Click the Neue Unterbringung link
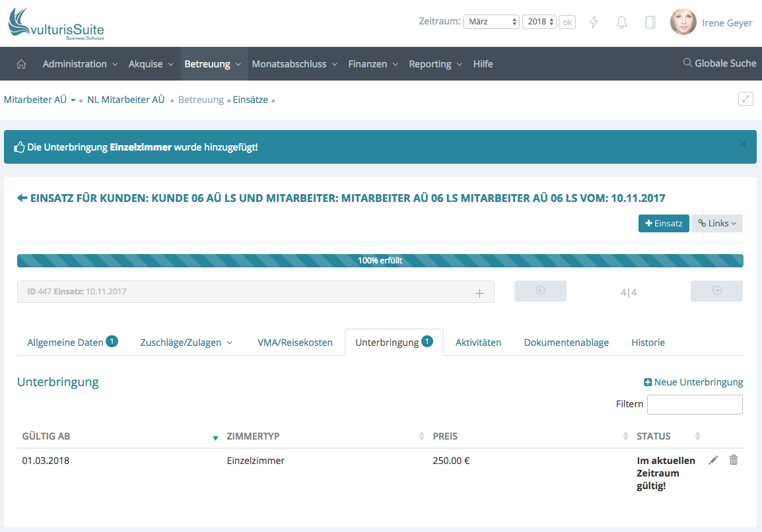The height and width of the screenshot is (532, 762). 693,382
